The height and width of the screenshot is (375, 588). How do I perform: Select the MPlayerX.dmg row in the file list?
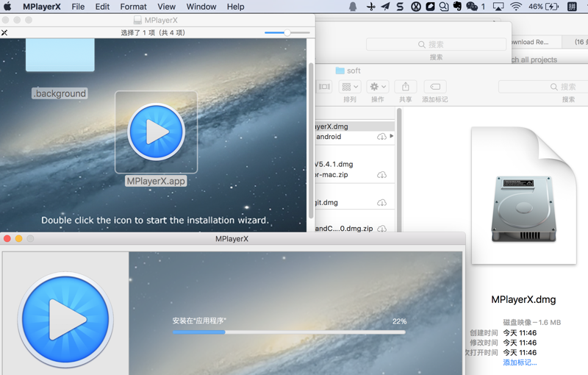point(355,126)
